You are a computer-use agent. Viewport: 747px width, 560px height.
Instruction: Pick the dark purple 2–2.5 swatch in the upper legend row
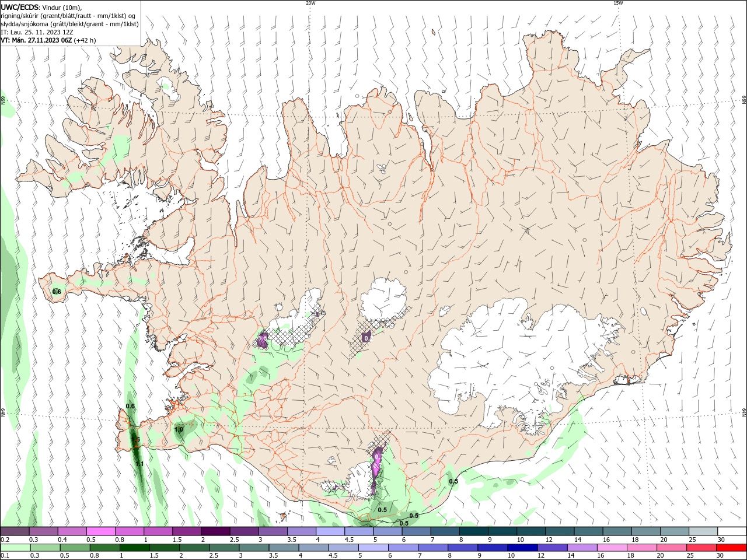tap(215, 531)
